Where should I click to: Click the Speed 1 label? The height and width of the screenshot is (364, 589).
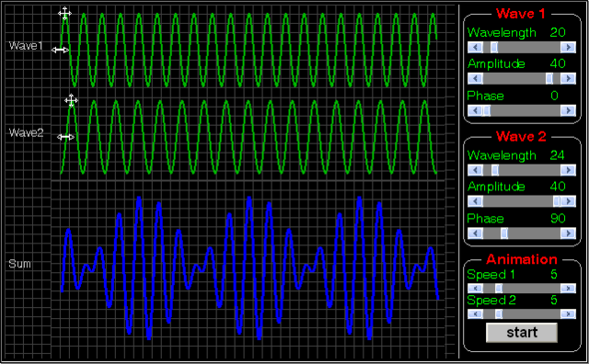coord(491,275)
